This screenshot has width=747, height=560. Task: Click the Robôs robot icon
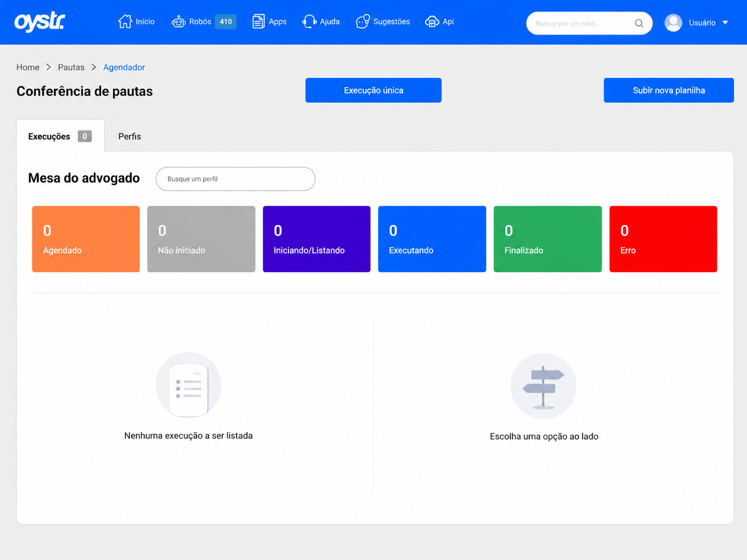pyautogui.click(x=178, y=22)
